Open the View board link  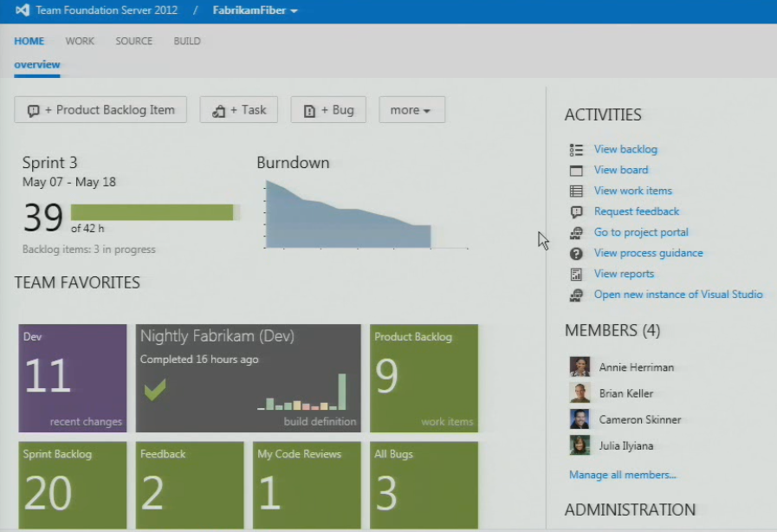621,170
